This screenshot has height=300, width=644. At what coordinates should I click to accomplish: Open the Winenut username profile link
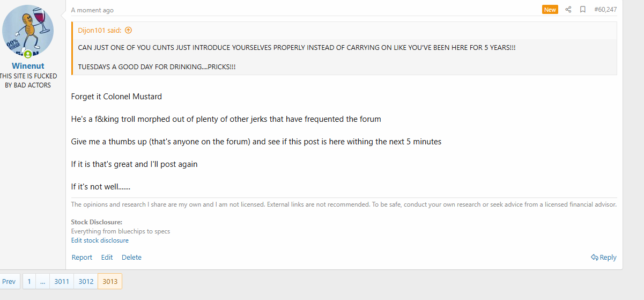[x=28, y=65]
